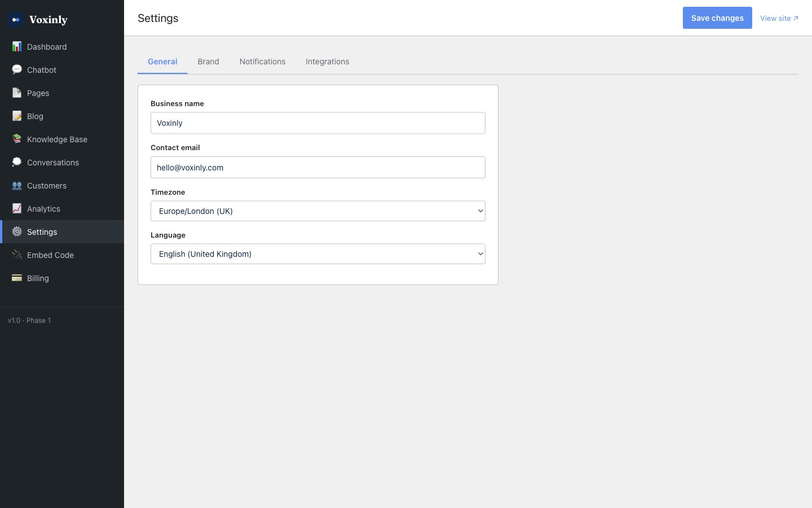Image resolution: width=812 pixels, height=508 pixels.
Task: Go to Chatbot in the sidebar
Action: coord(62,70)
